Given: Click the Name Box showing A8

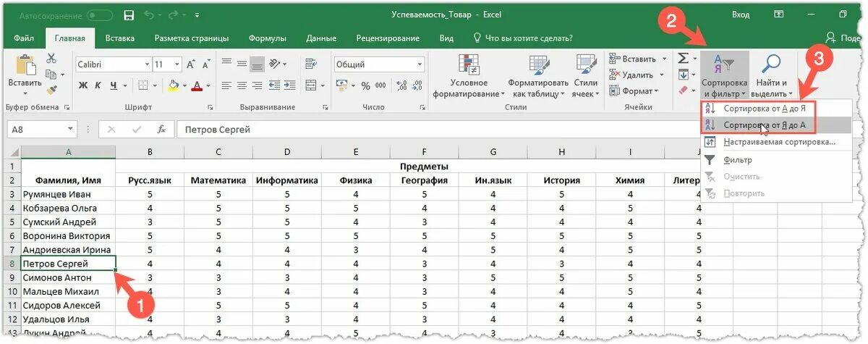Looking at the screenshot, I should 41,130.
